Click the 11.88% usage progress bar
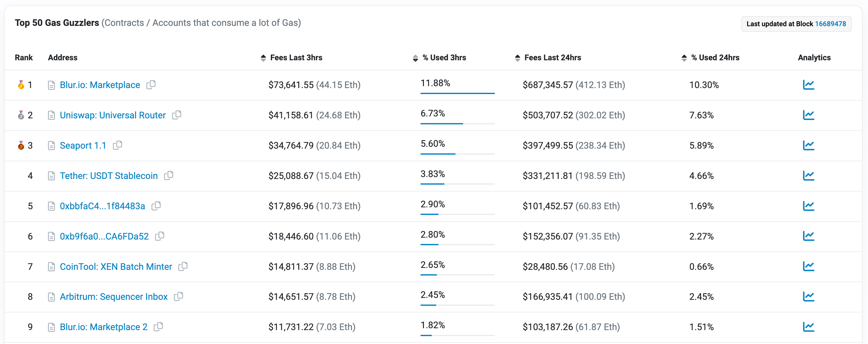 tap(457, 93)
